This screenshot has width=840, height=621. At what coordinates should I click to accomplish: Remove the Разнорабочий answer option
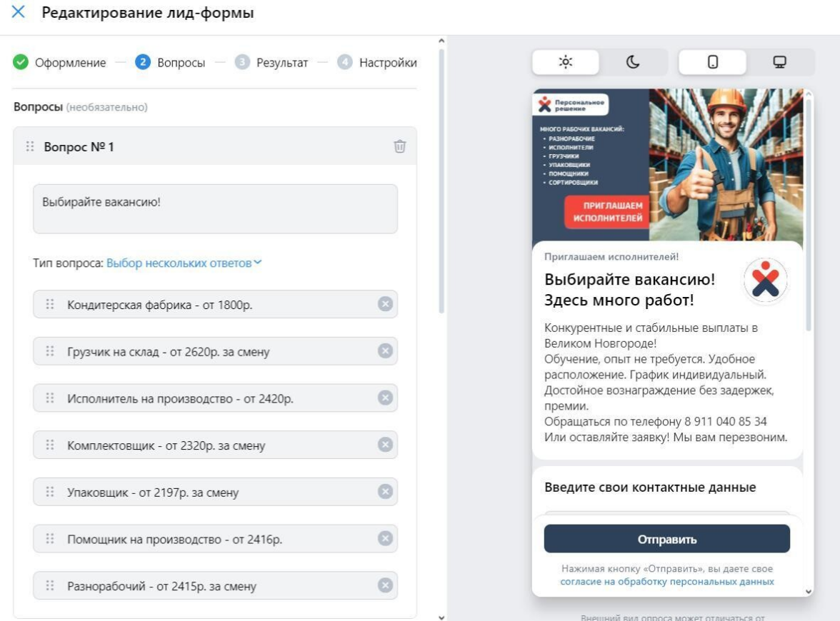pos(385,585)
